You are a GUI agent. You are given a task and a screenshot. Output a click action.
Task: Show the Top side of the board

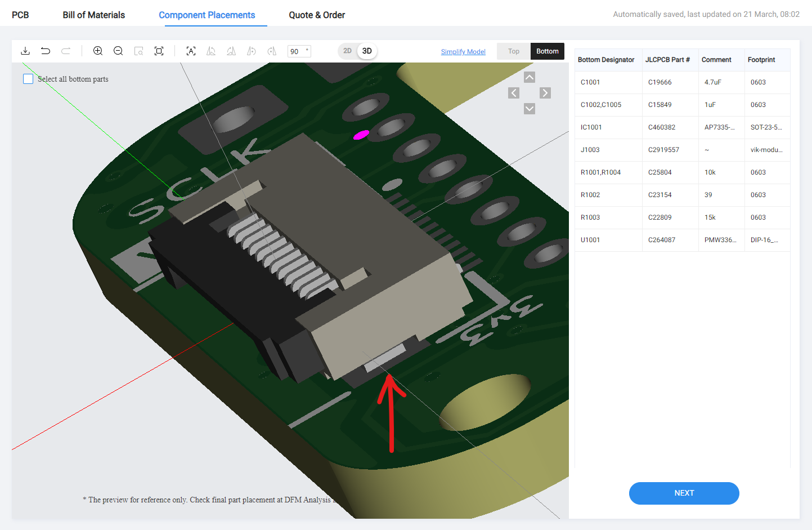click(x=514, y=51)
